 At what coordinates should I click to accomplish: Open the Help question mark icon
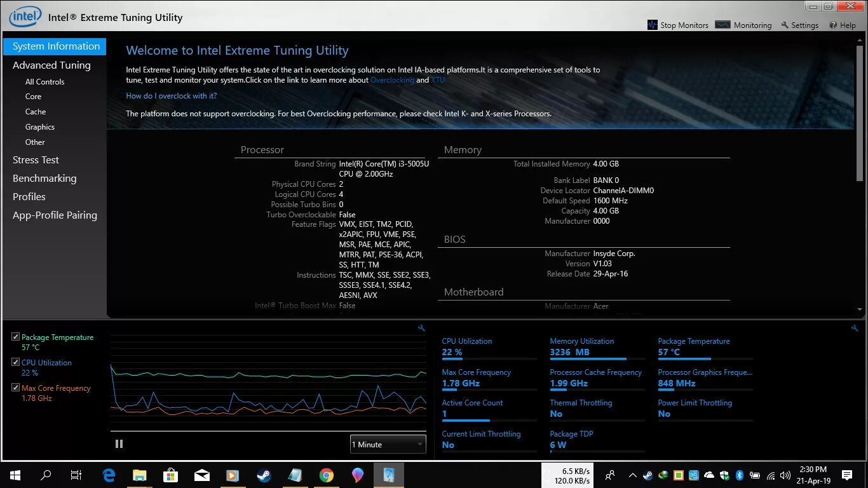click(x=833, y=25)
